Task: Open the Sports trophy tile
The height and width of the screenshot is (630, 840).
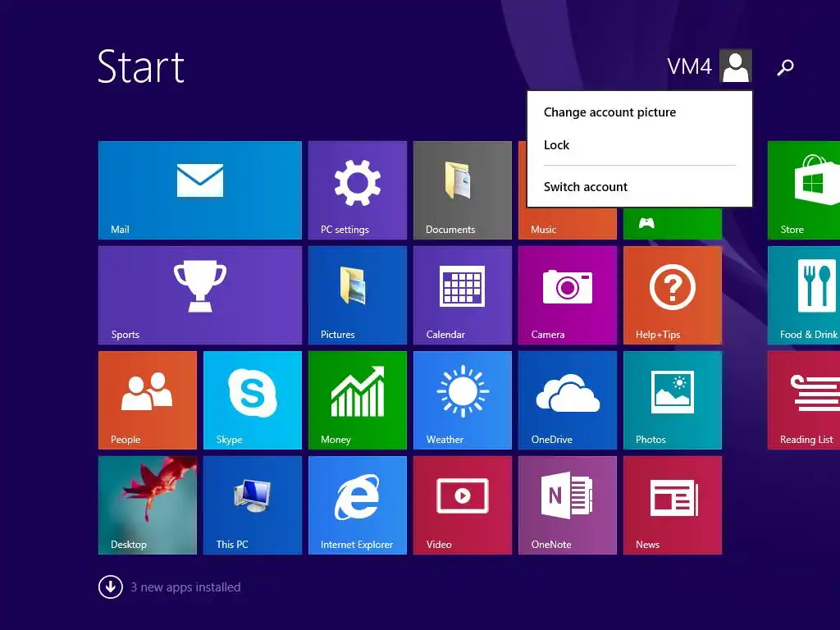Action: (200, 295)
